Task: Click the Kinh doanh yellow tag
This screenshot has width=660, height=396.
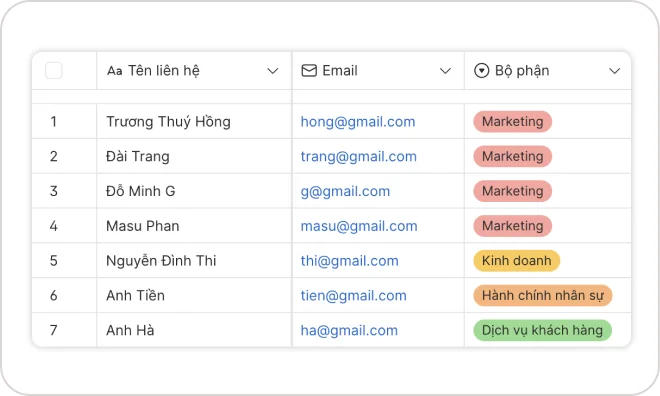Action: (516, 261)
